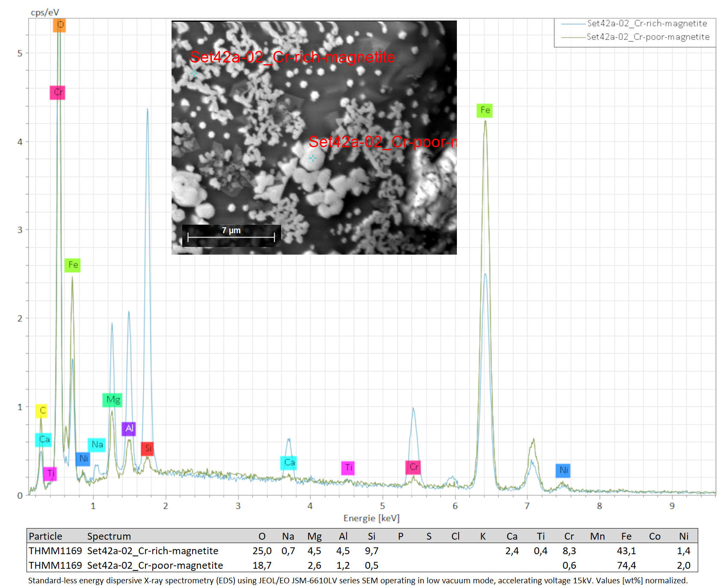The width and height of the screenshot is (726, 588).
Task: Click the yellow C element label
Action: coord(41,410)
